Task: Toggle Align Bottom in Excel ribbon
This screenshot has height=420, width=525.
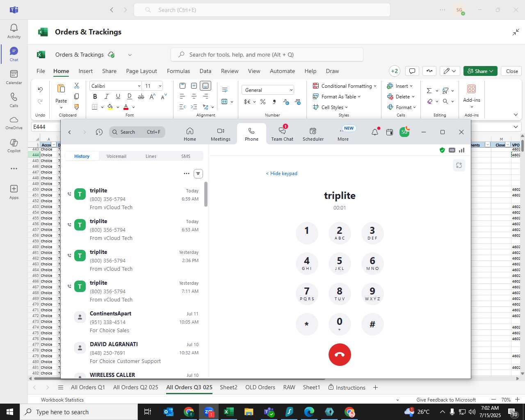Action: [205, 86]
